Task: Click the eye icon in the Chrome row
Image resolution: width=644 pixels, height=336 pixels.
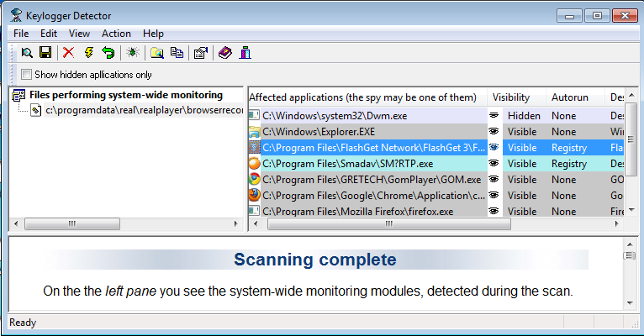Action: click(x=494, y=195)
